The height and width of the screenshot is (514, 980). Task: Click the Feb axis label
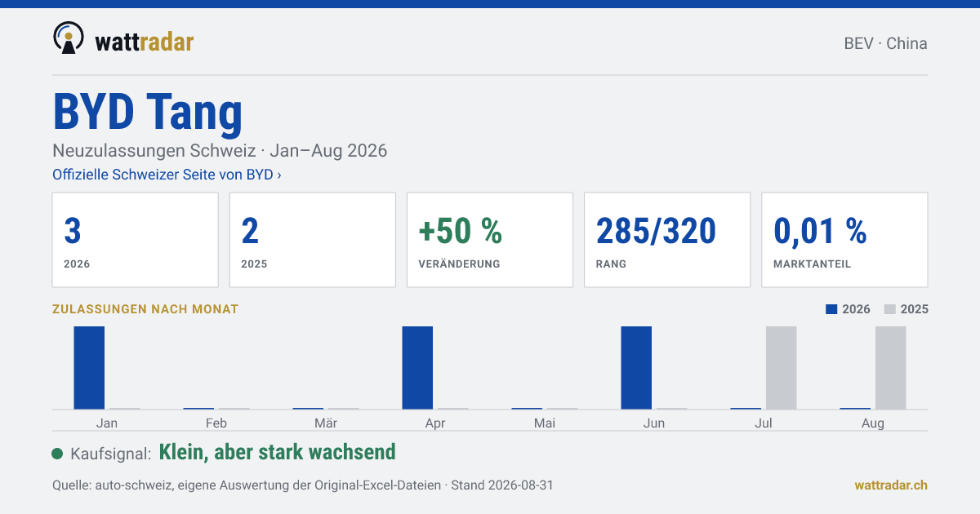coord(216,423)
